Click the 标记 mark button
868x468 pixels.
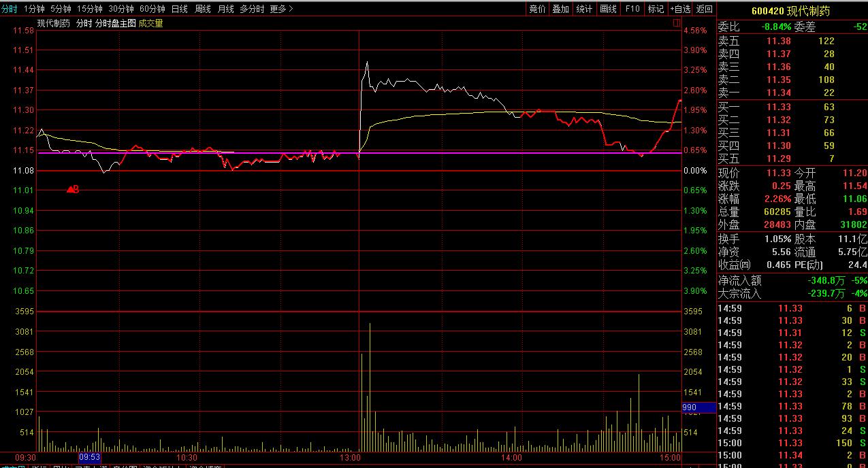656,9
